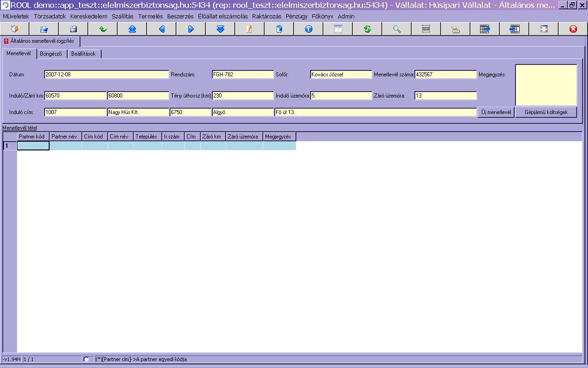Click the Új menetlevél button
Viewport: 588px width, 368px height.
click(x=496, y=112)
